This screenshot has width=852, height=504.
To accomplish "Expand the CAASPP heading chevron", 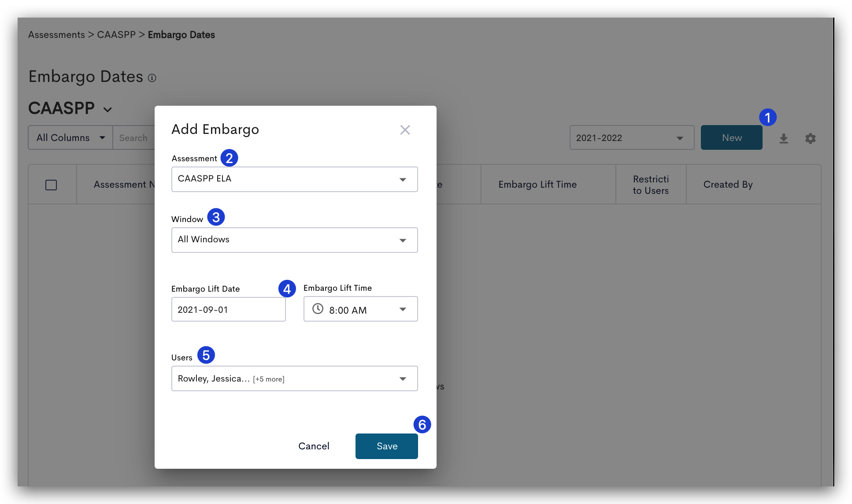I will (x=107, y=109).
